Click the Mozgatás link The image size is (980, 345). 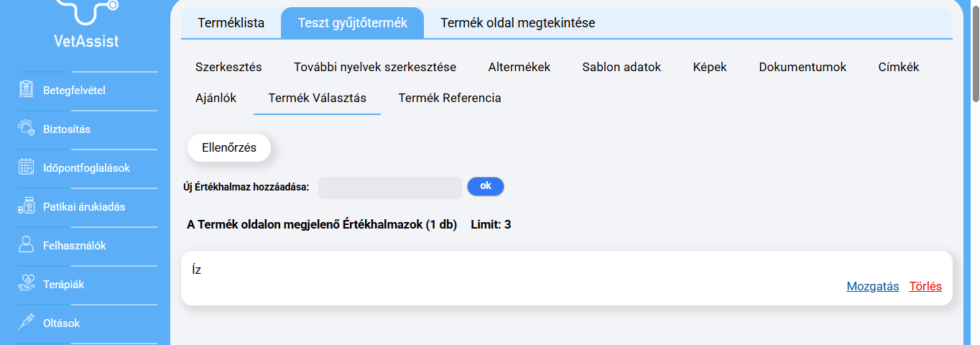[872, 287]
